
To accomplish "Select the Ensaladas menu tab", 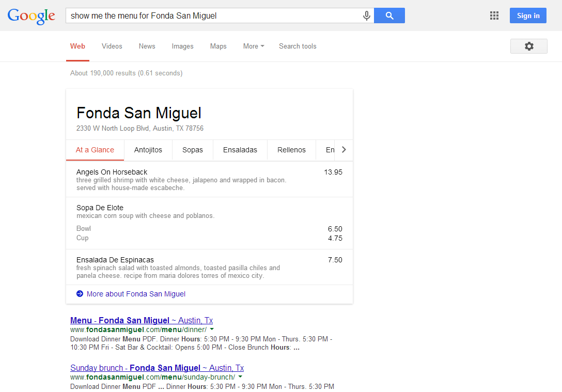I will tap(240, 150).
